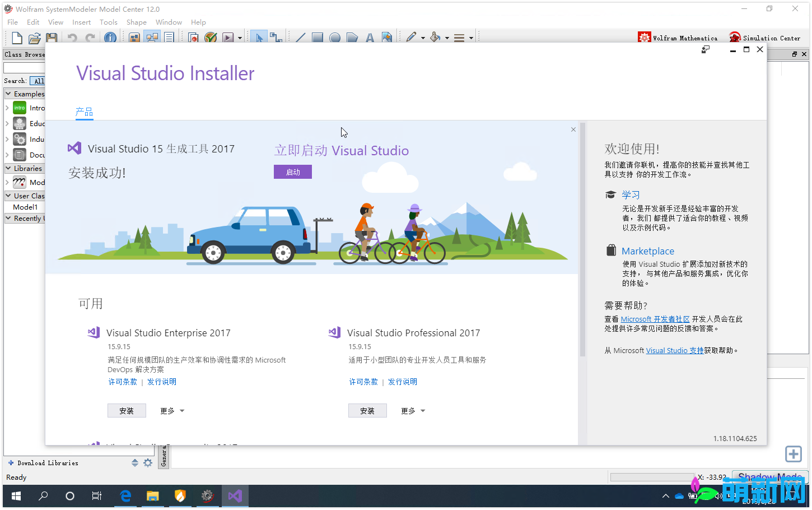Click the feedback icon in installer title bar
This screenshot has width=812, height=510.
pos(706,49)
